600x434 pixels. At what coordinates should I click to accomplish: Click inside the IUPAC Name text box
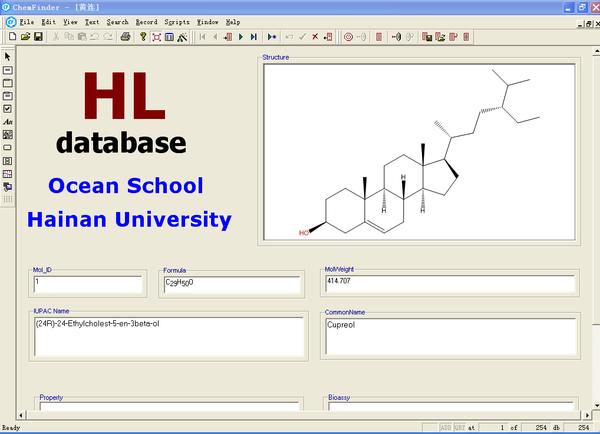pos(169,337)
